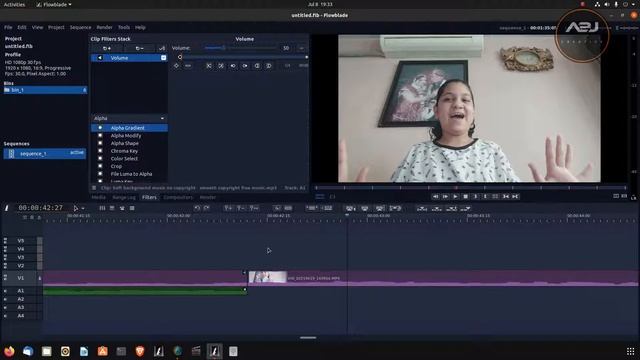
Task: Collapse the Volume filter arrow in stack
Action: click(100, 58)
